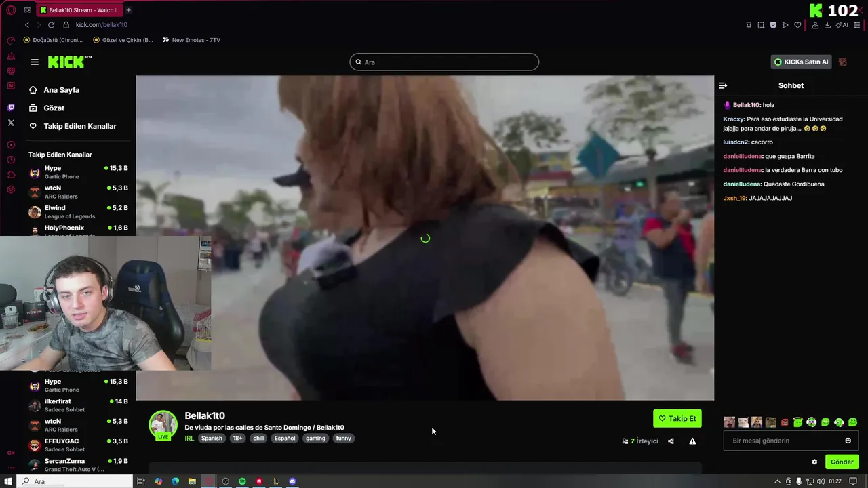This screenshot has width=868, height=488.
Task: Open the Opera menu logo
Action: [x=11, y=10]
